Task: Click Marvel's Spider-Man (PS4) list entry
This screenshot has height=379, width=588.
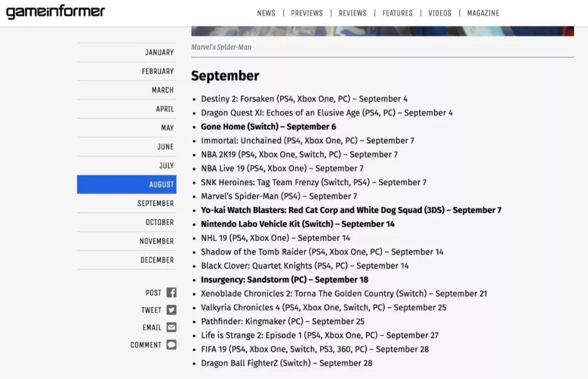Action: [x=279, y=196]
